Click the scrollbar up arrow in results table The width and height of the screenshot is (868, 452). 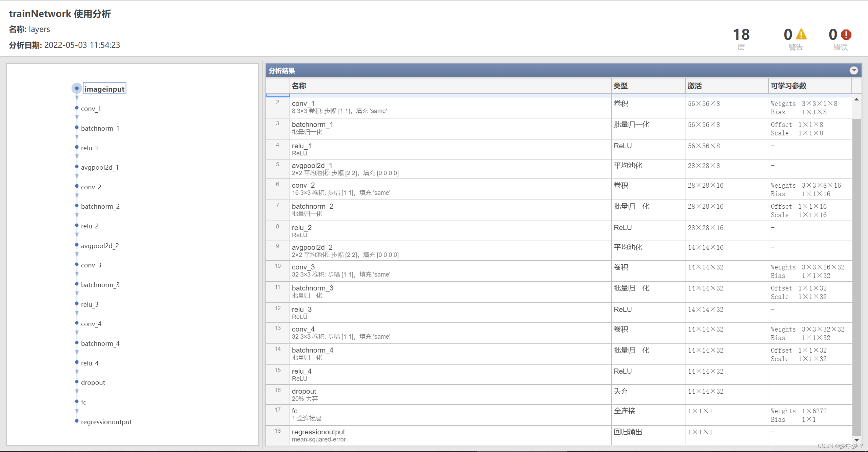856,99
